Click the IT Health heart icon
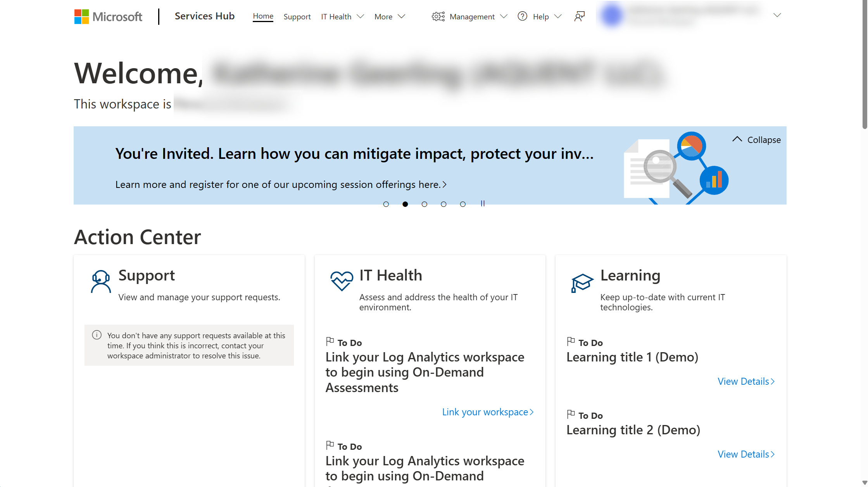The width and height of the screenshot is (868, 487). click(340, 280)
